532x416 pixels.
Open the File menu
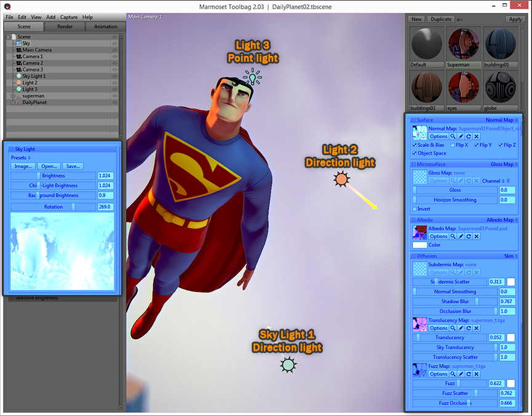(9, 17)
